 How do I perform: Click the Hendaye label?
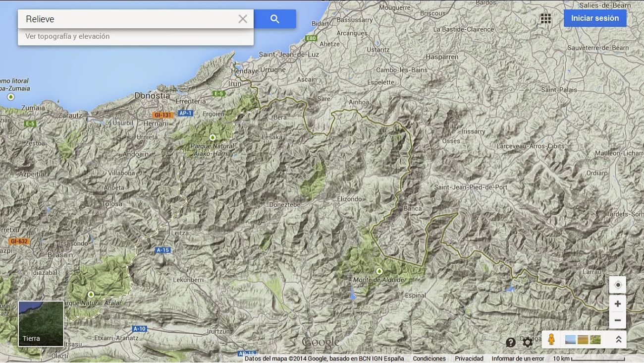click(245, 71)
